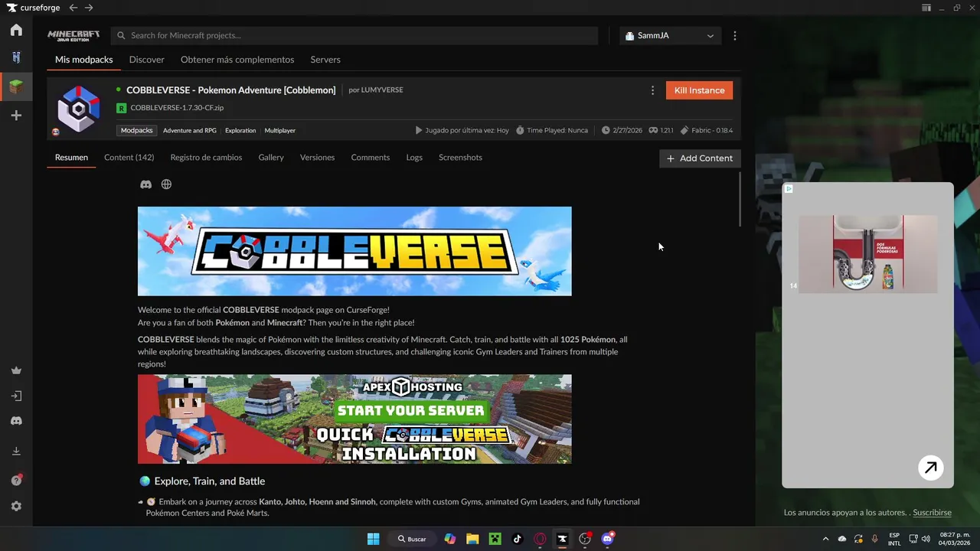The image size is (980, 551).
Task: Open the Registro de cambios tab
Action: (206, 158)
